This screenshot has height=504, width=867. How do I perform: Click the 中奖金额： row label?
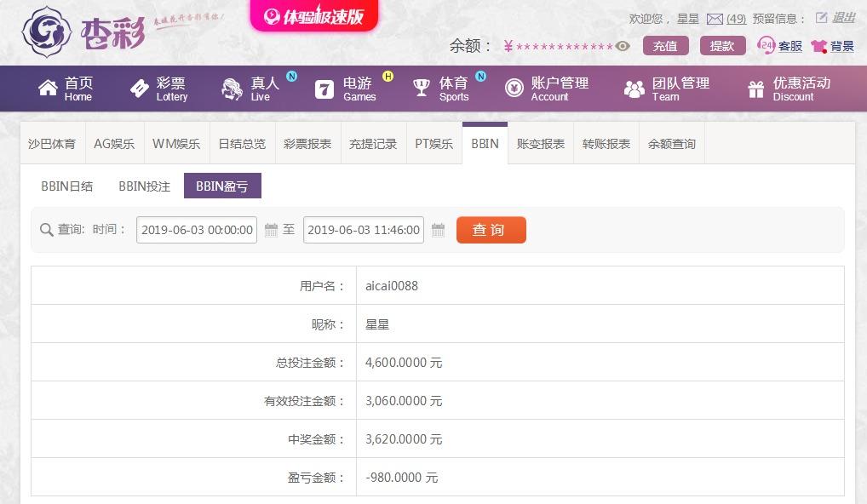coord(316,439)
